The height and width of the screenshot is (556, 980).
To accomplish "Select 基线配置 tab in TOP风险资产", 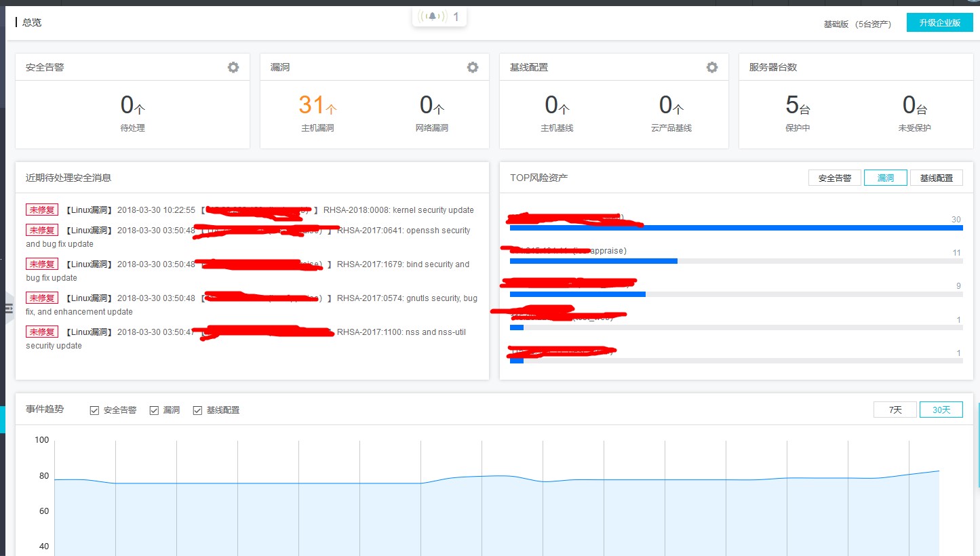I will click(936, 178).
